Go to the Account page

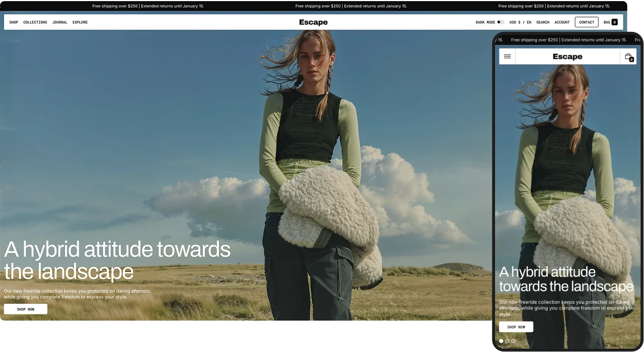click(562, 22)
